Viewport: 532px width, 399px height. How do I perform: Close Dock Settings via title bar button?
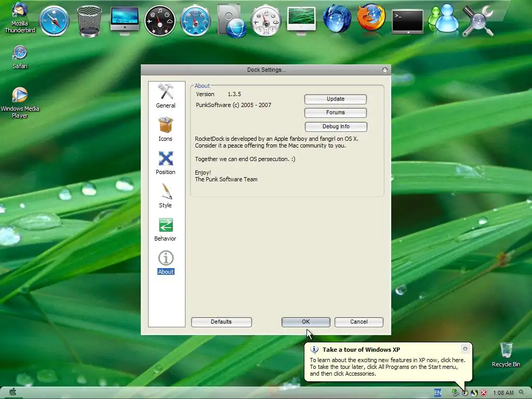[x=385, y=70]
